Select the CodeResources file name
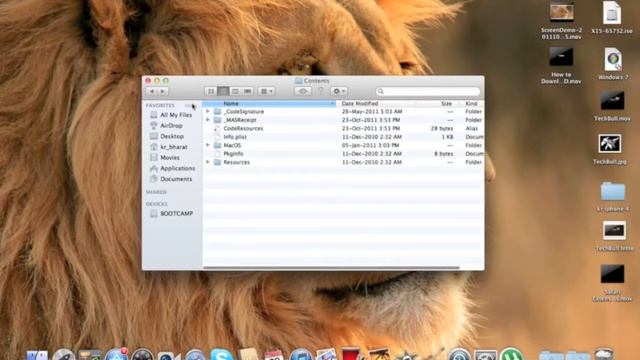Image resolution: width=640 pixels, height=360 pixels. (243, 129)
